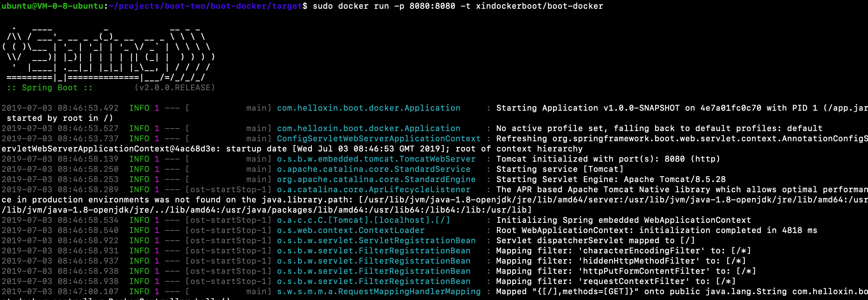Viewport: 868px width, 300px height.
Task: Click 'Tomcat initialized with port(s): 8080 (http)'
Action: click(x=608, y=159)
